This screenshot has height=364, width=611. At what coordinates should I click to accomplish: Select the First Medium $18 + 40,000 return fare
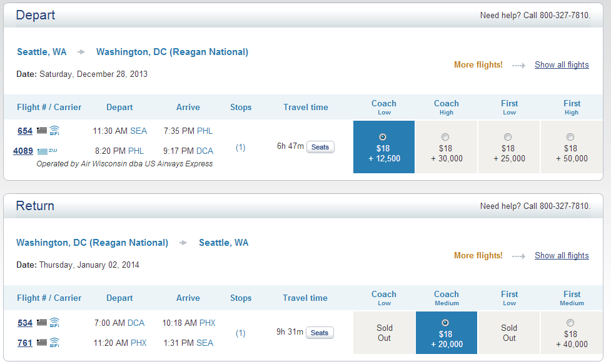[571, 333]
